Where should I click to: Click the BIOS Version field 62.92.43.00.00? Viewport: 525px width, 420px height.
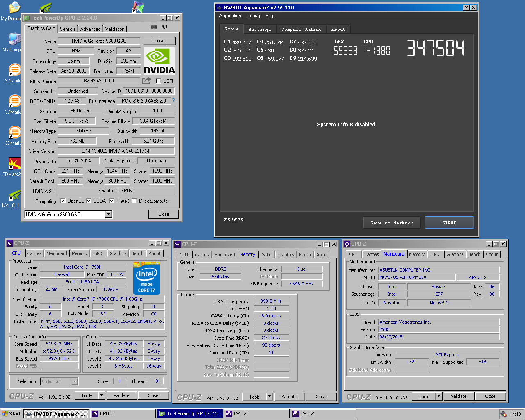99,81
